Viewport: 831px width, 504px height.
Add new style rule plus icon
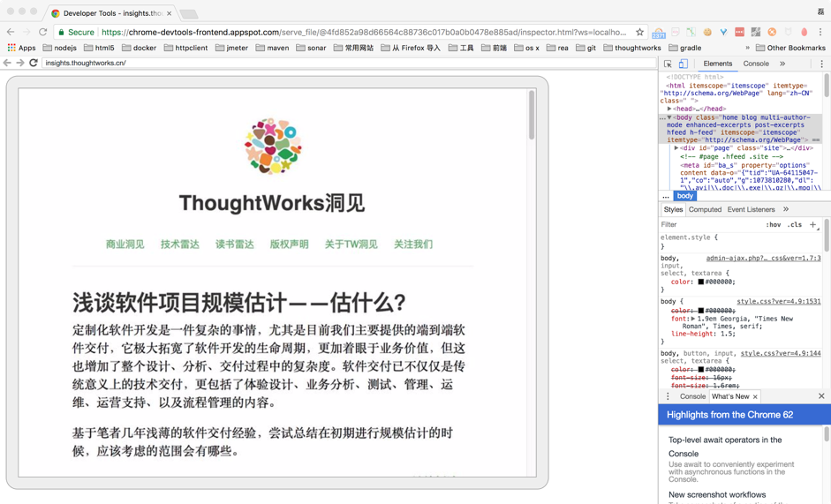point(813,225)
